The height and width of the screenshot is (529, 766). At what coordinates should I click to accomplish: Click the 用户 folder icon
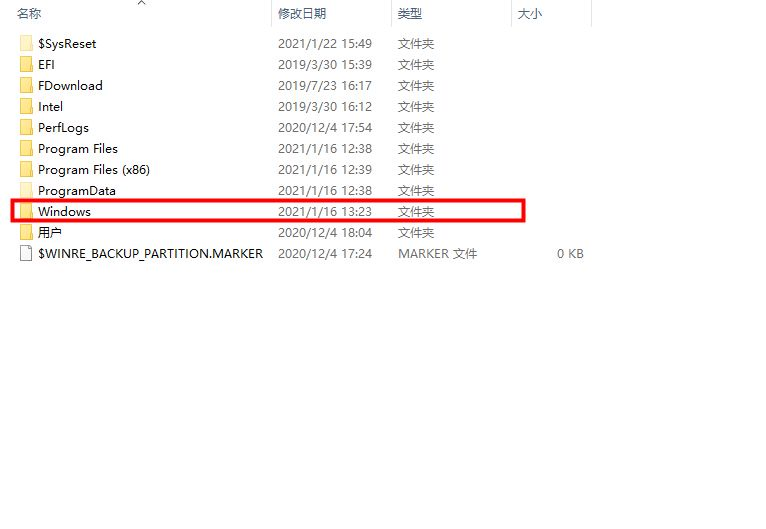[x=26, y=233]
